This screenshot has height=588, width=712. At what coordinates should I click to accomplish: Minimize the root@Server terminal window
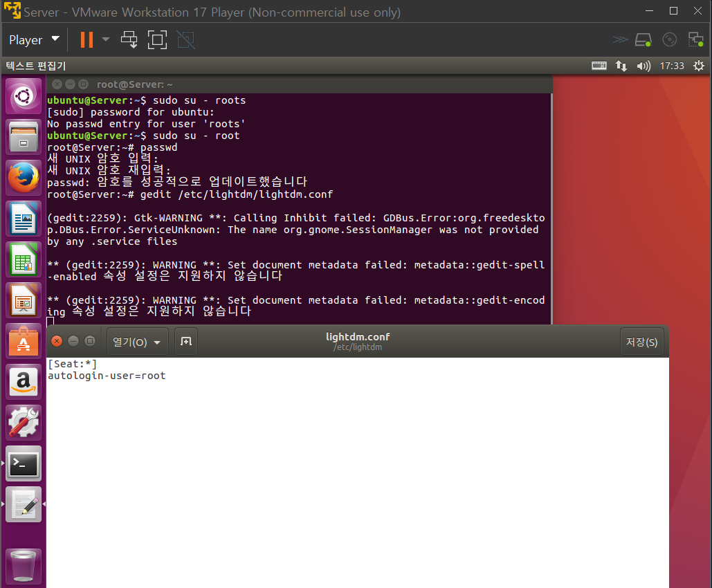pos(70,84)
